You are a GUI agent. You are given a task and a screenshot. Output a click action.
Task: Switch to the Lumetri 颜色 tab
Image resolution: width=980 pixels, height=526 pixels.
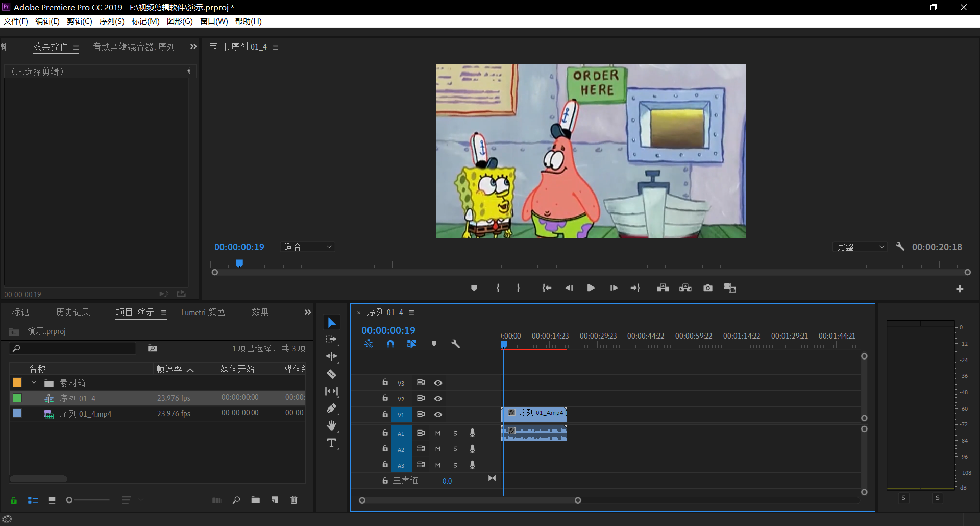click(203, 313)
